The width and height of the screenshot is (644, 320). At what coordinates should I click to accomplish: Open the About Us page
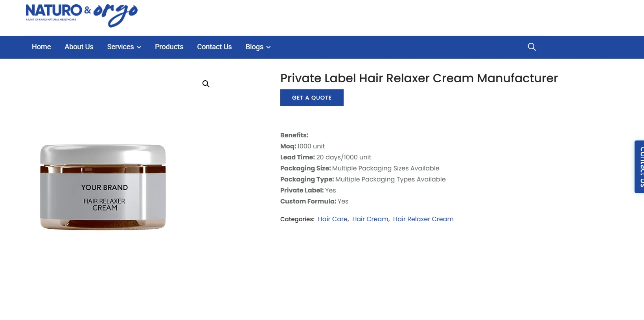pos(79,47)
